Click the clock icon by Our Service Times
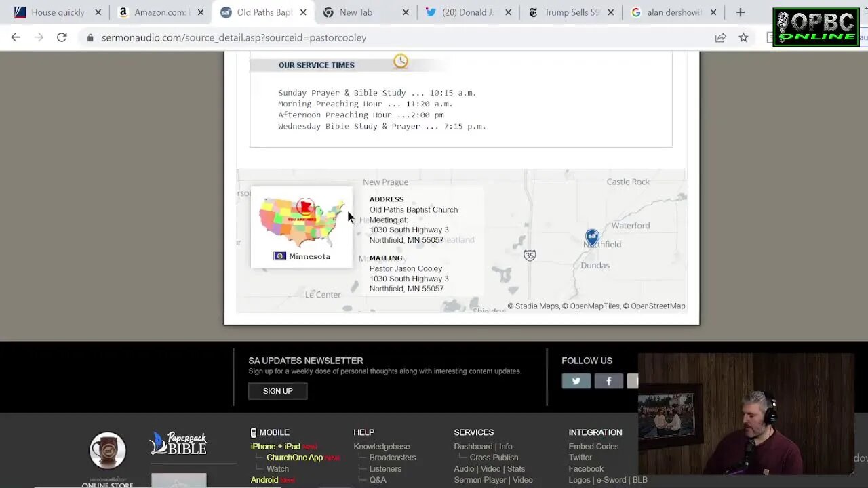Screen dimensions: 868x488 pyautogui.click(x=401, y=62)
